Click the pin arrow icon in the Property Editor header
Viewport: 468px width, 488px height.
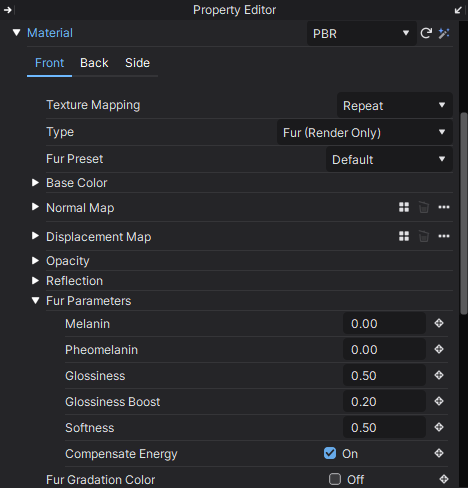pos(9,10)
